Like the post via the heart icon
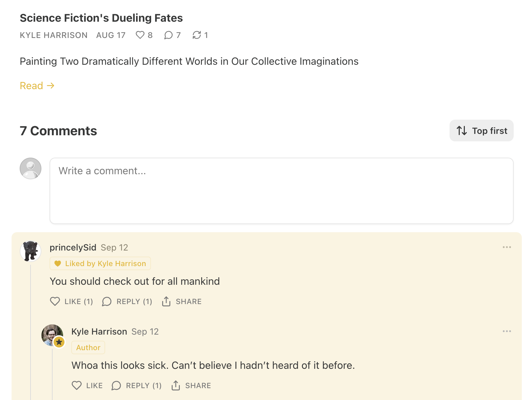Viewport: 532px width, 400px height. (x=140, y=35)
